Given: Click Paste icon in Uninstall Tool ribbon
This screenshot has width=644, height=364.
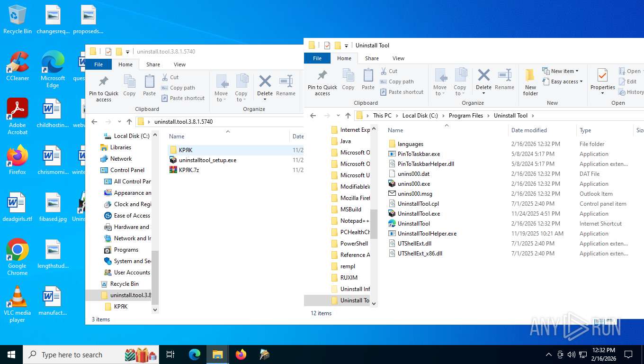Looking at the screenshot, I should point(368,79).
